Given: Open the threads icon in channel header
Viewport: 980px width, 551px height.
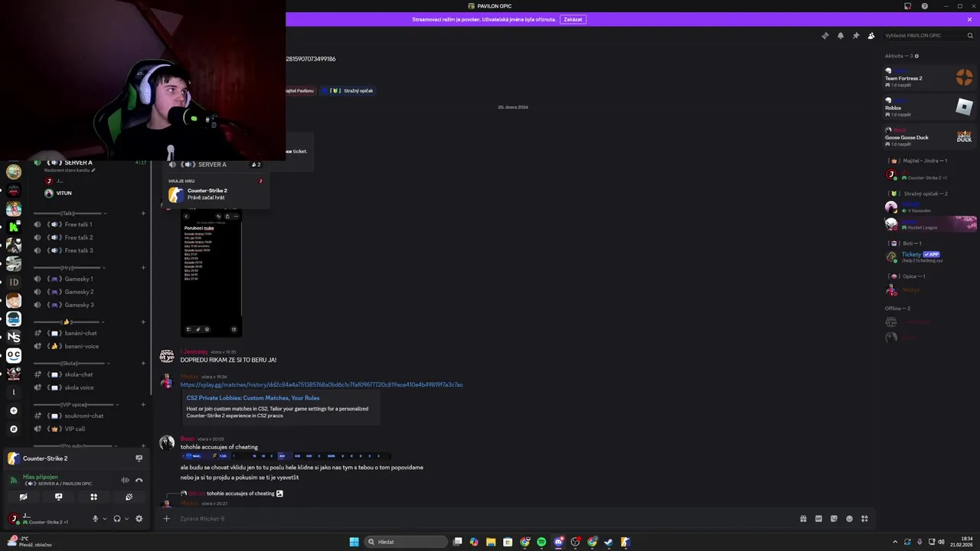Looking at the screenshot, I should tap(825, 35).
